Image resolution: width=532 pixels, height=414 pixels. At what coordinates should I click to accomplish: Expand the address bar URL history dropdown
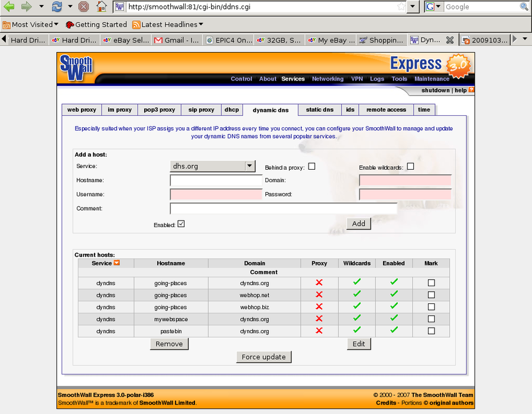click(x=413, y=7)
